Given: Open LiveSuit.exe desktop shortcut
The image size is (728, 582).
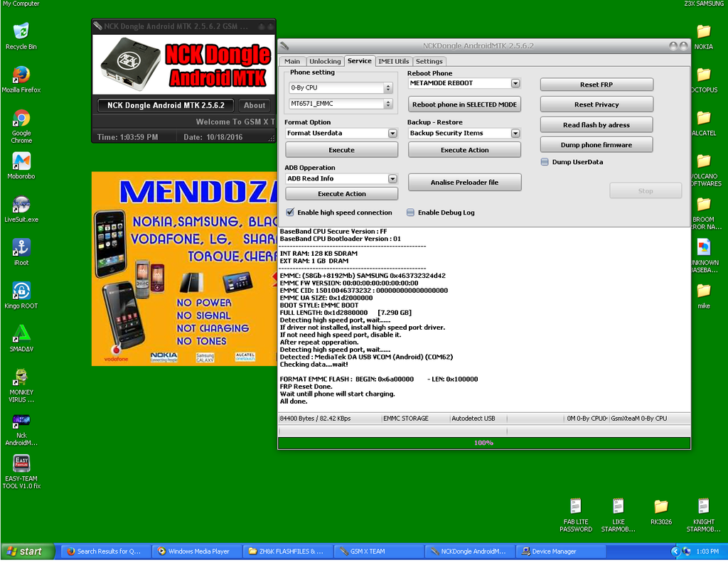Looking at the screenshot, I should (21, 205).
